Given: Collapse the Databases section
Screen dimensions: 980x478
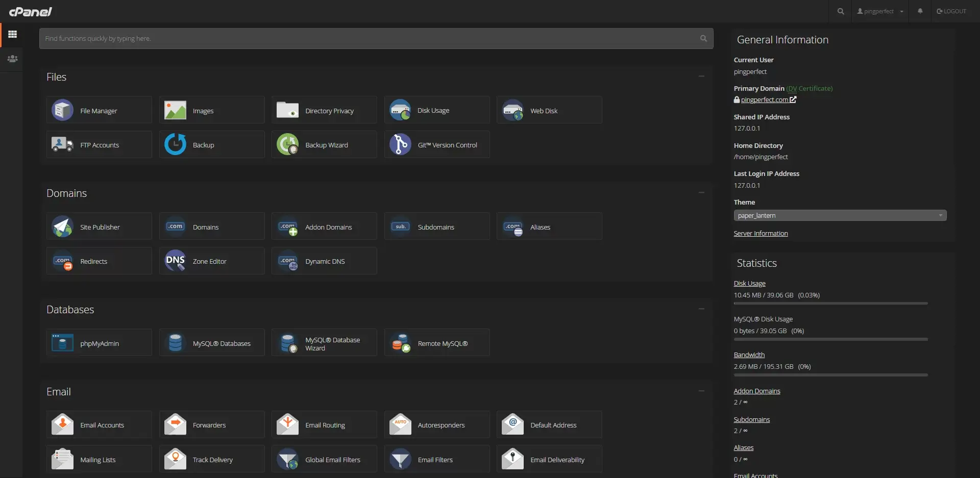Looking at the screenshot, I should click(701, 309).
